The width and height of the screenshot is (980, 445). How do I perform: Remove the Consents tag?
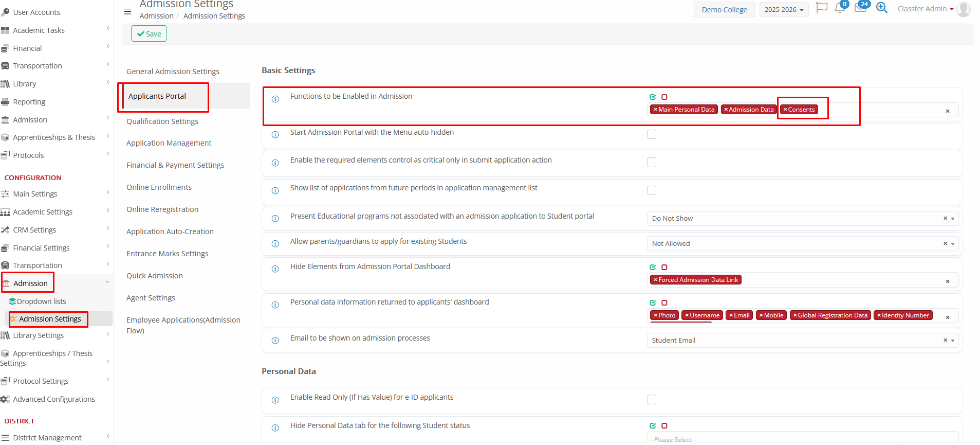(x=785, y=110)
